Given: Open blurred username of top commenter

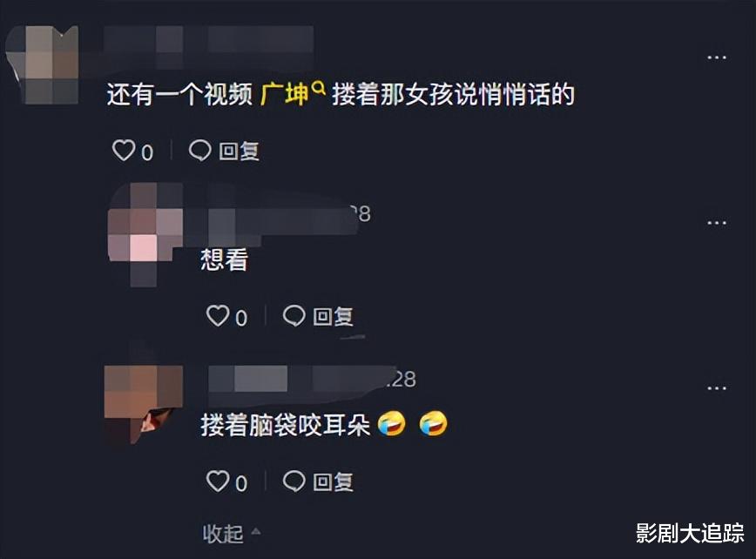Looking at the screenshot, I should 209,46.
